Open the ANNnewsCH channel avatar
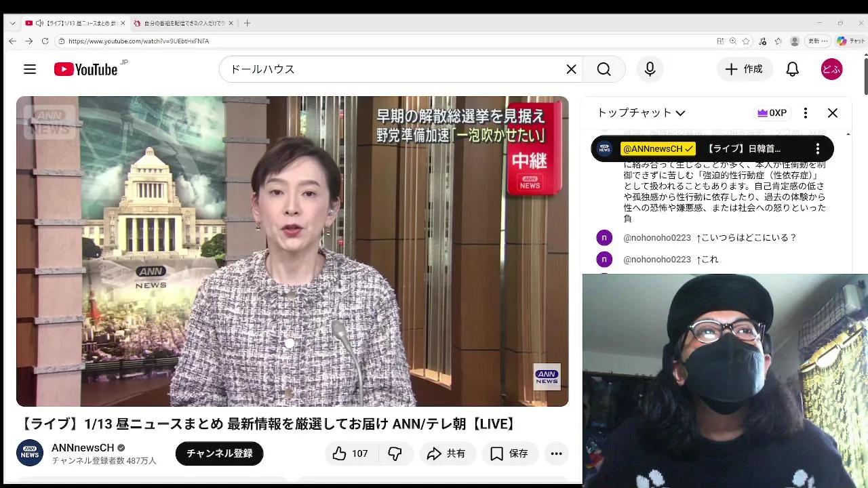Viewport: 868px width, 488px height. click(x=30, y=453)
